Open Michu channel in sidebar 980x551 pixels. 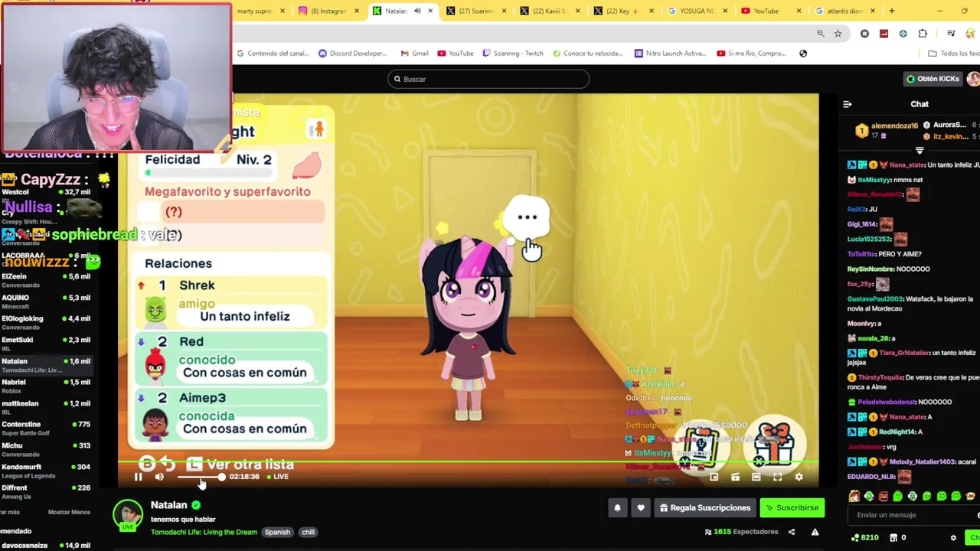coord(46,449)
